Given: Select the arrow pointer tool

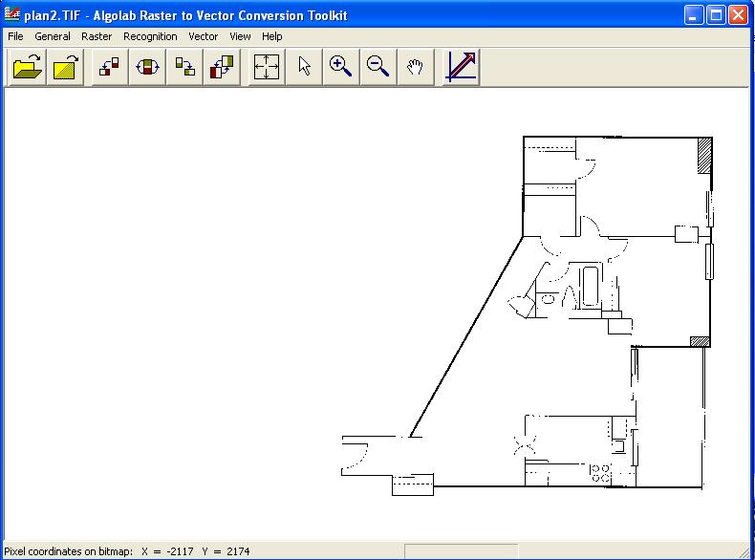Looking at the screenshot, I should pos(304,67).
